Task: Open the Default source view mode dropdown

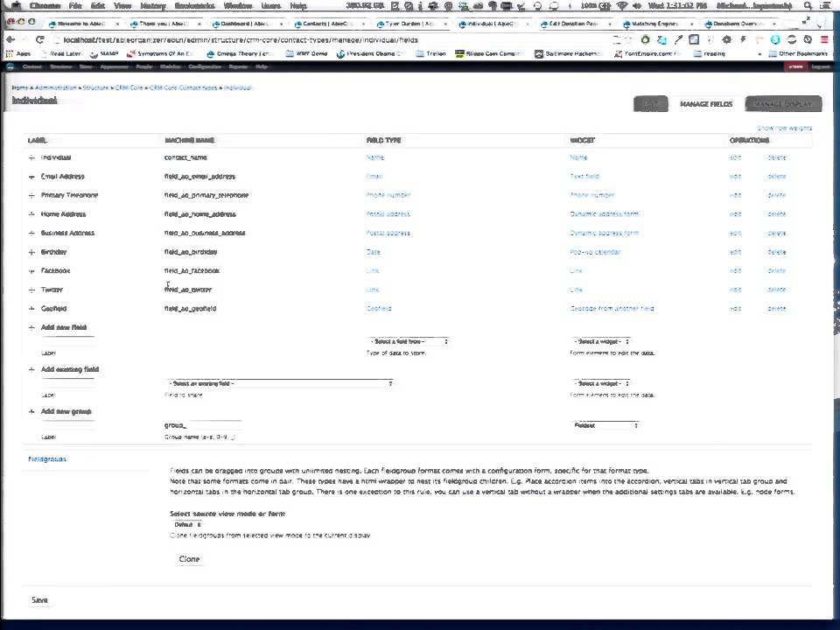Action: tap(187, 525)
